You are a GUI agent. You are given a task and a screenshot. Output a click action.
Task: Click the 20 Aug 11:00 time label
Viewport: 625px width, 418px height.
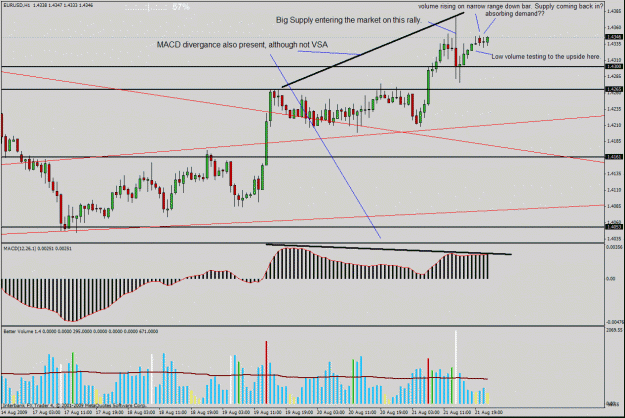[x=362, y=412]
